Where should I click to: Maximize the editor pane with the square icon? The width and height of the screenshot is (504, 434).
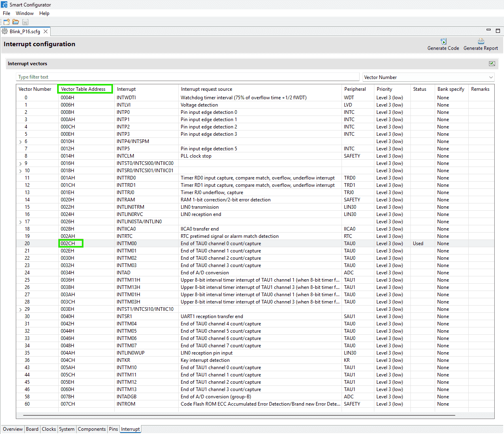(498, 30)
